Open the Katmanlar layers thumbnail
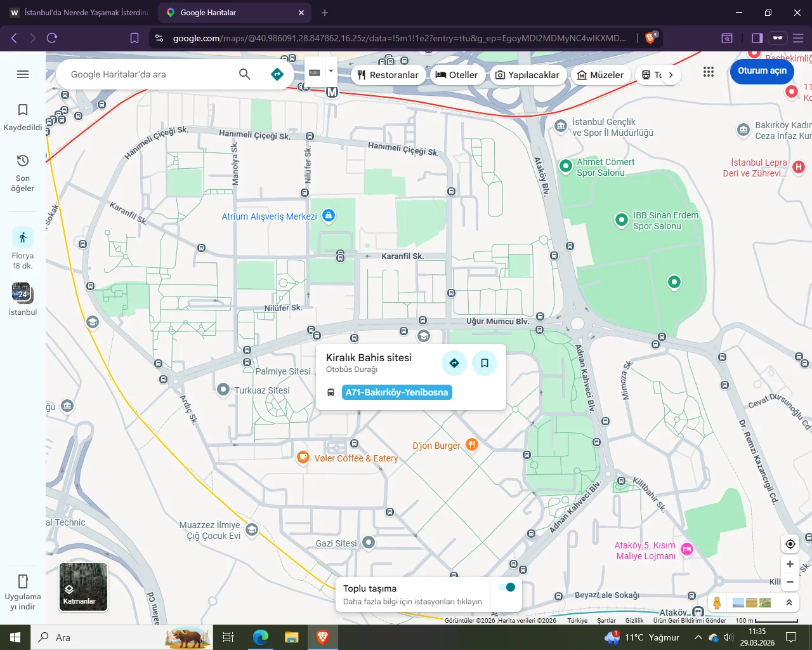This screenshot has width=812, height=650. (x=83, y=587)
